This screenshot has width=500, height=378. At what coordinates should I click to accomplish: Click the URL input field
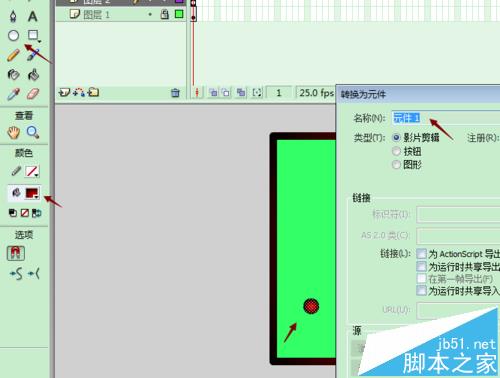(458, 310)
